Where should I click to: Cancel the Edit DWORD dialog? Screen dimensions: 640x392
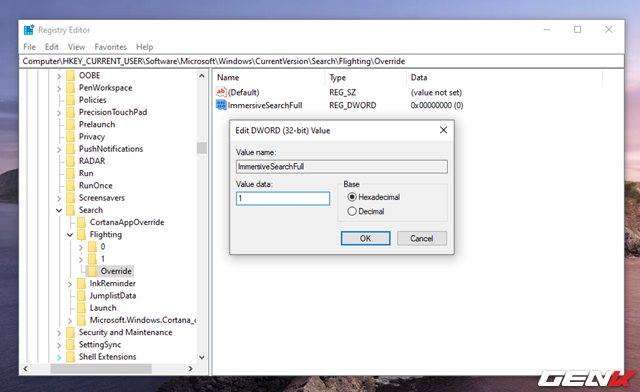(422, 238)
